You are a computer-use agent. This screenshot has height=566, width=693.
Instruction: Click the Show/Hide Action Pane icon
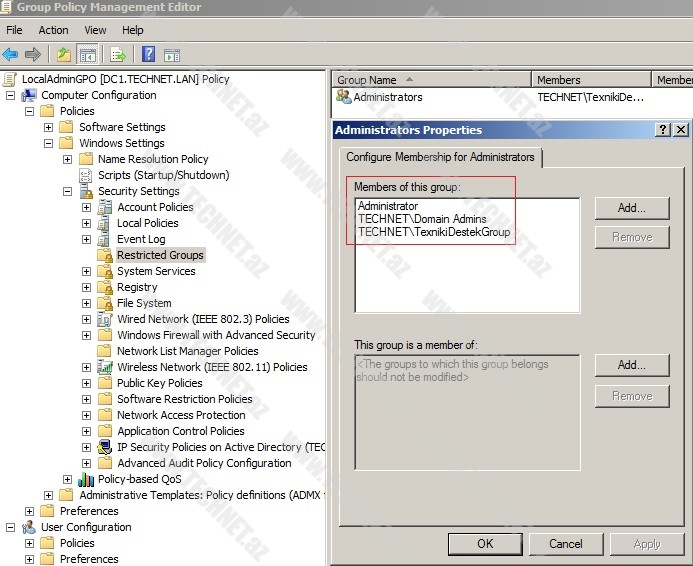click(172, 55)
